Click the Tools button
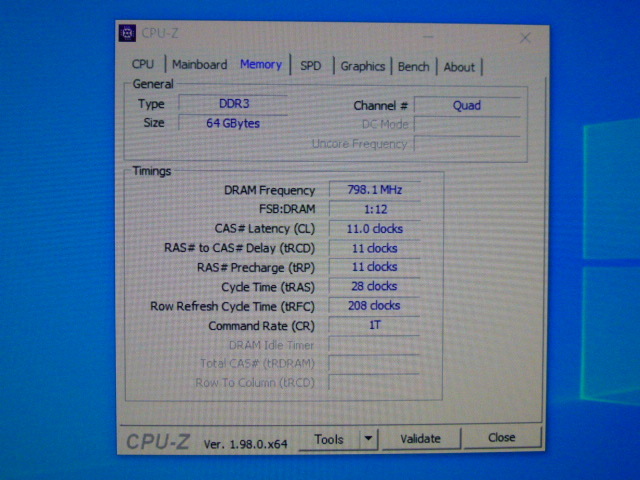 pyautogui.click(x=329, y=439)
